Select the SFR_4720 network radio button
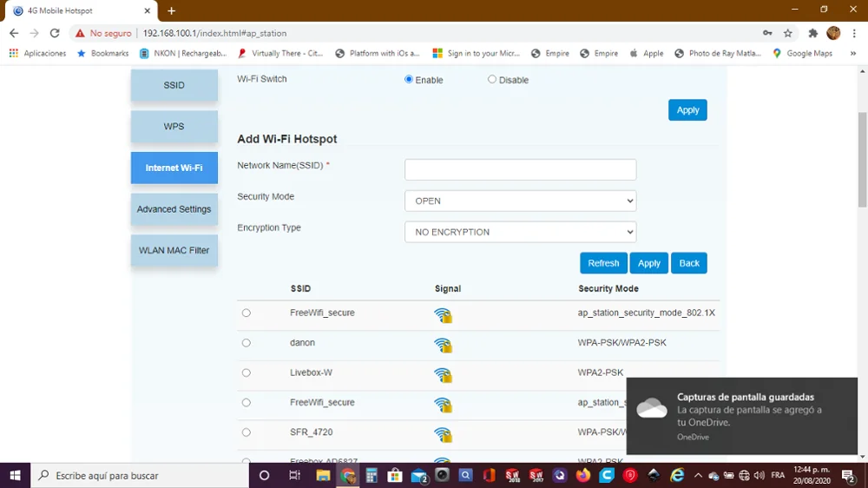868x488 pixels. (247, 432)
